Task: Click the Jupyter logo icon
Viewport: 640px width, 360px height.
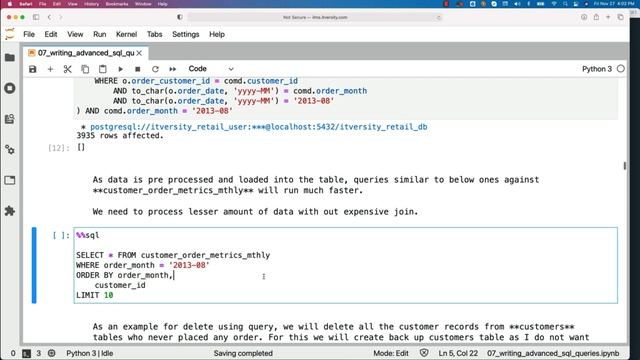Action: coord(10,34)
